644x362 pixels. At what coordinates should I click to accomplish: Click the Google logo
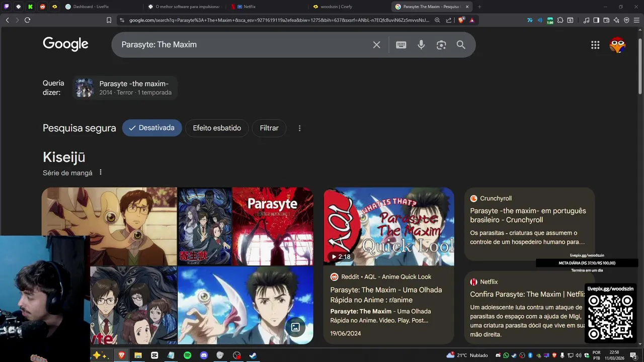pyautogui.click(x=65, y=44)
